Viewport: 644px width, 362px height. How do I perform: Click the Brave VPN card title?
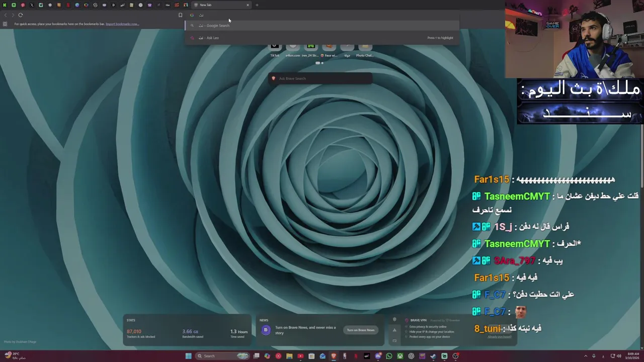pyautogui.click(x=418, y=320)
